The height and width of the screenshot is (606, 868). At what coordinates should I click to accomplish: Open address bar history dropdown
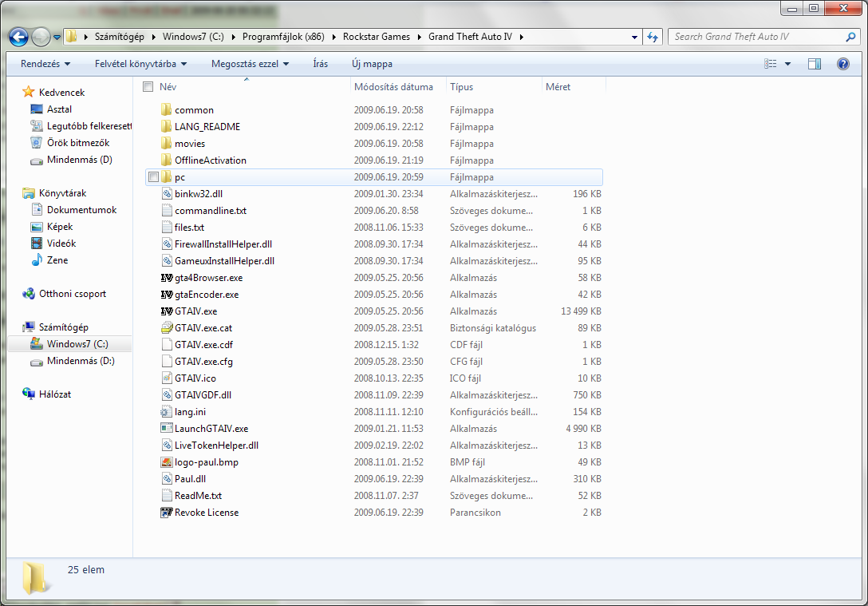click(x=634, y=37)
